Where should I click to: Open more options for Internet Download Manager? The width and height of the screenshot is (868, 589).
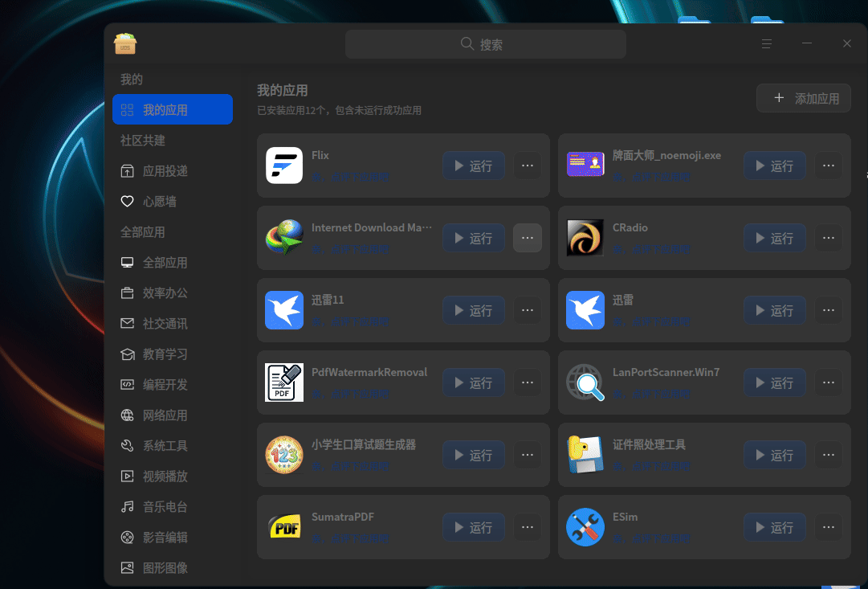(x=528, y=239)
